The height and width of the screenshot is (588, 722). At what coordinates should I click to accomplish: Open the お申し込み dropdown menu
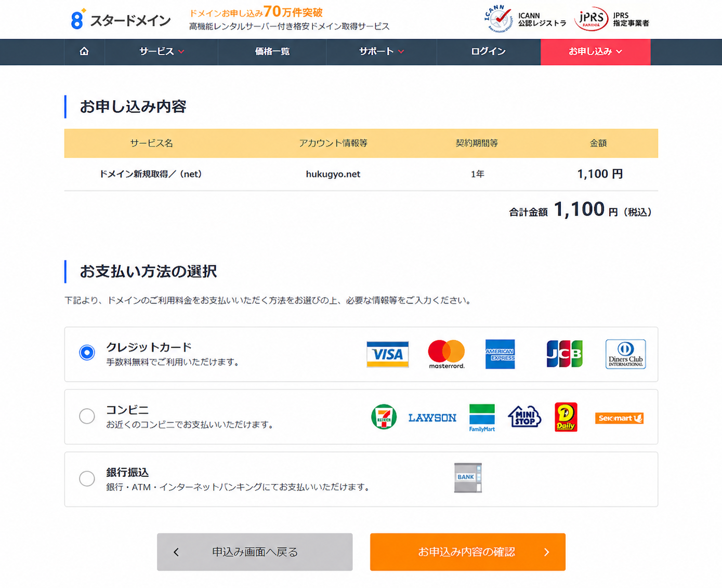point(595,51)
